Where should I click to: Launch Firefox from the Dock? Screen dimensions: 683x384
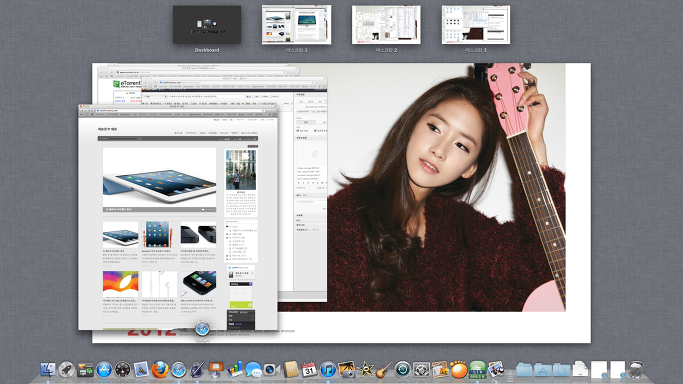(x=160, y=370)
